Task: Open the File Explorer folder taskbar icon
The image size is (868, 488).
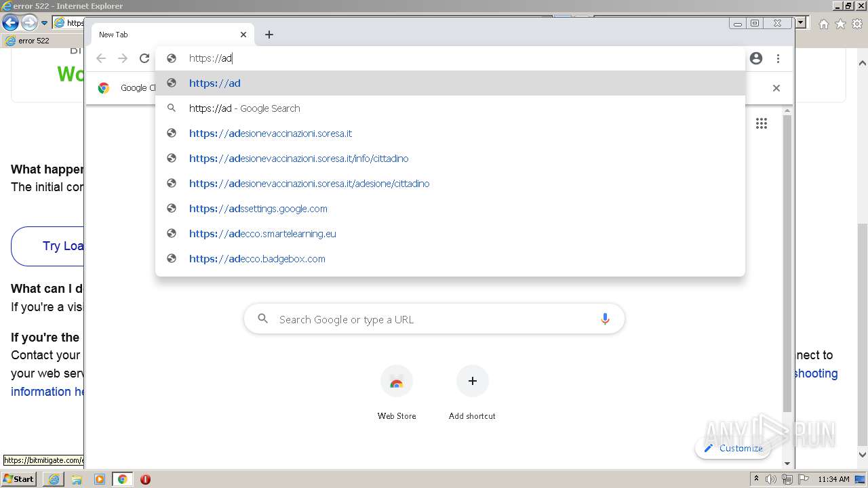Action: tap(77, 479)
